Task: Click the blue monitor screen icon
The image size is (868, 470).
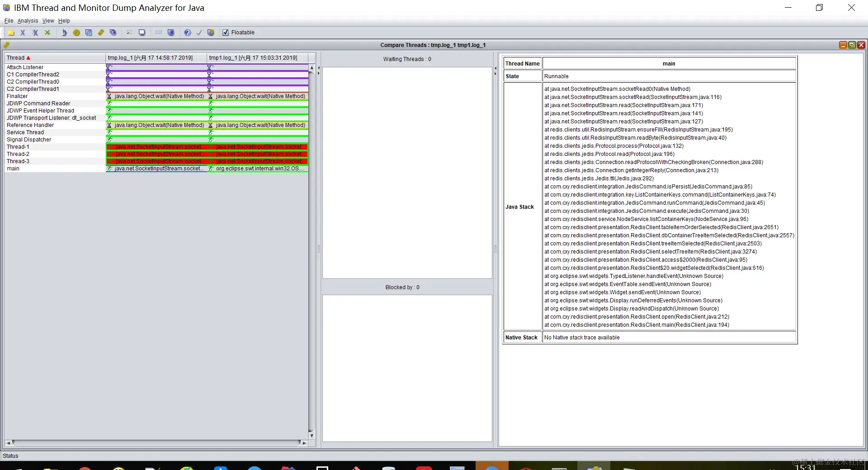Action: (171, 33)
